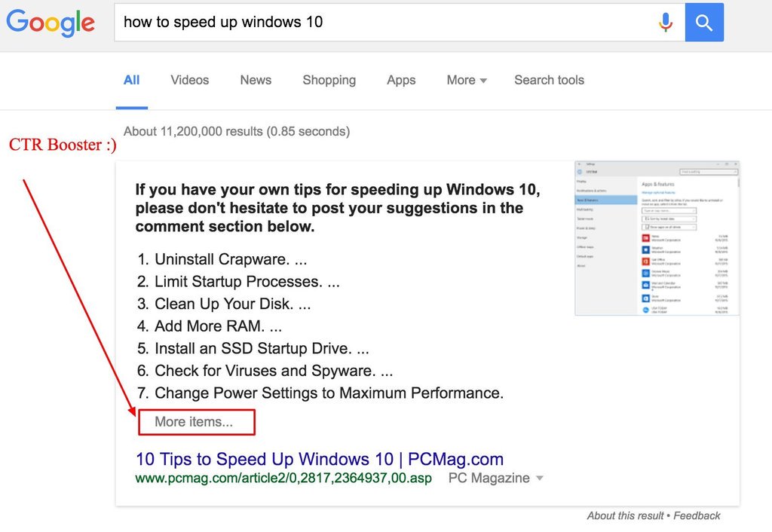Select the Videos search tab

tap(189, 80)
